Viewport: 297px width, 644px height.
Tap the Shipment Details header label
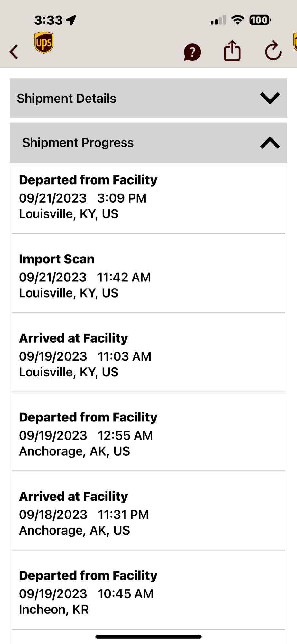67,99
